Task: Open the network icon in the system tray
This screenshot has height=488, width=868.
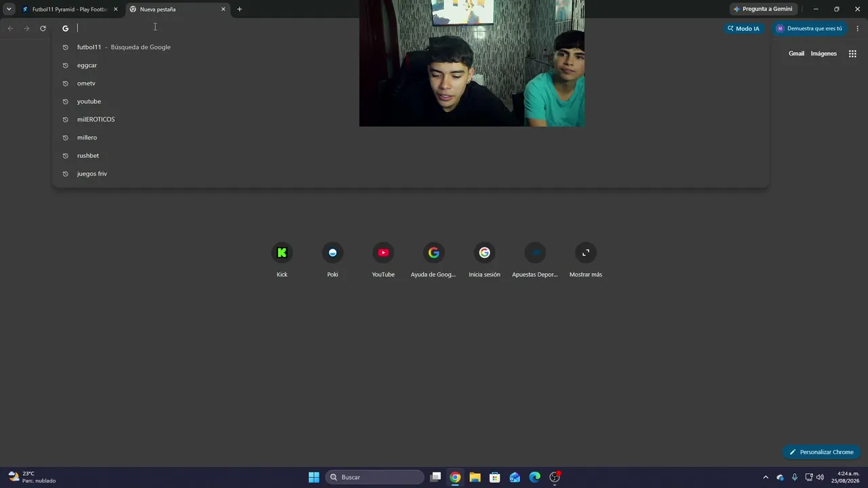Action: [x=808, y=477]
